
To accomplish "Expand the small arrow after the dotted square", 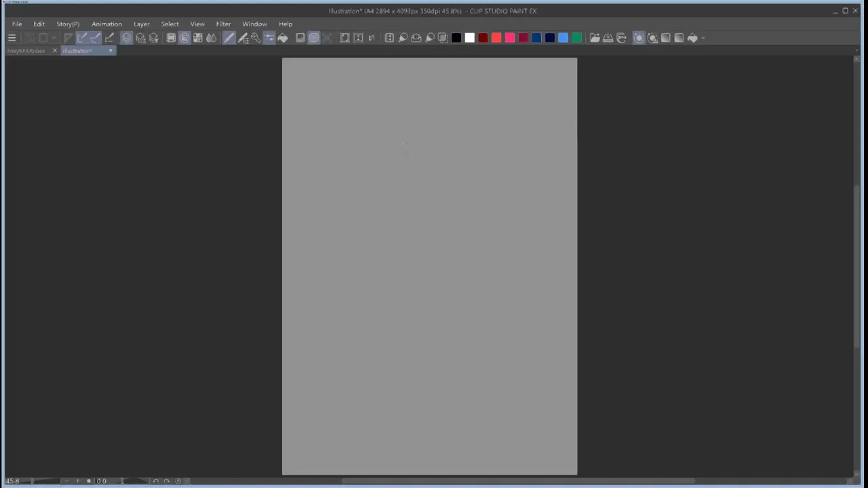I will (x=54, y=38).
